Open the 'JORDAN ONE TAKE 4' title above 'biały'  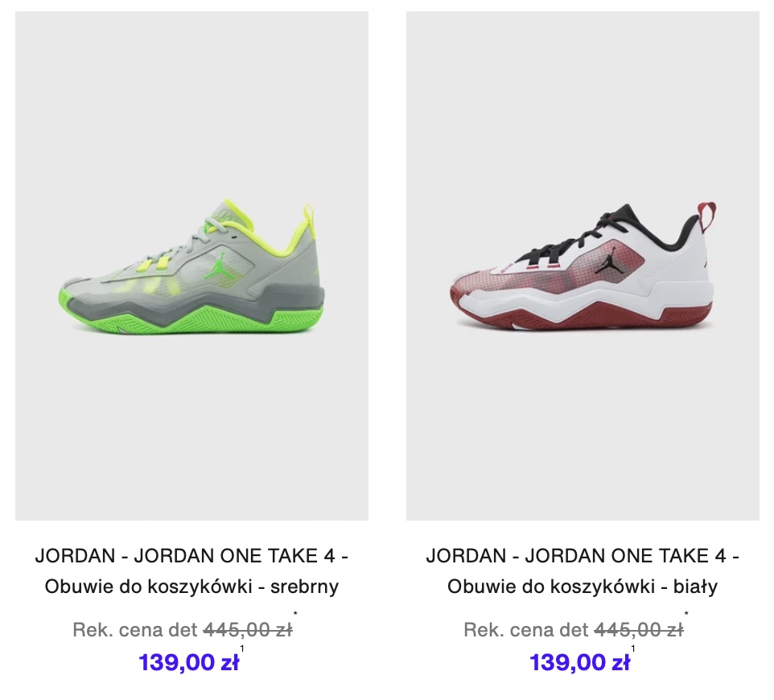(625, 556)
